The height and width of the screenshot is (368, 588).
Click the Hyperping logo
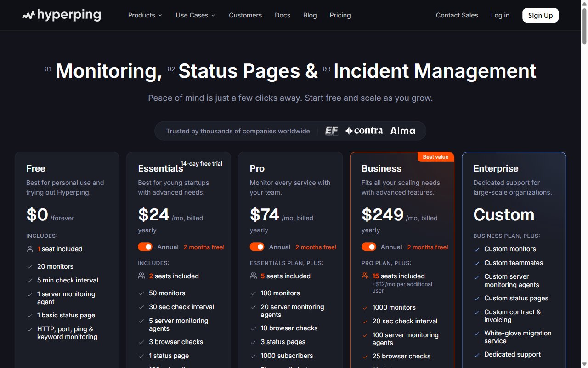(x=61, y=15)
